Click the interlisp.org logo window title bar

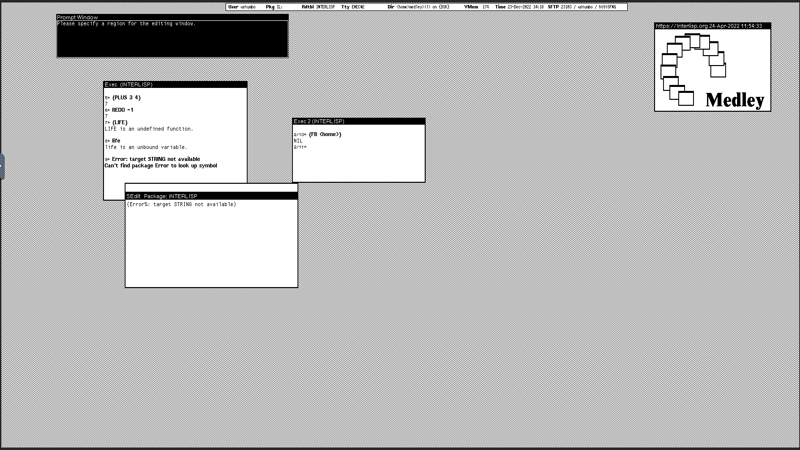click(x=712, y=26)
